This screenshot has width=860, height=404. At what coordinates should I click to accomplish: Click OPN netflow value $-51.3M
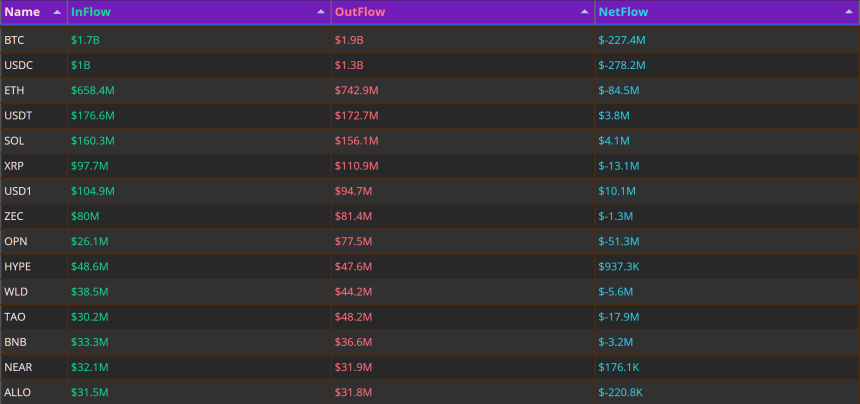pyautogui.click(x=619, y=242)
